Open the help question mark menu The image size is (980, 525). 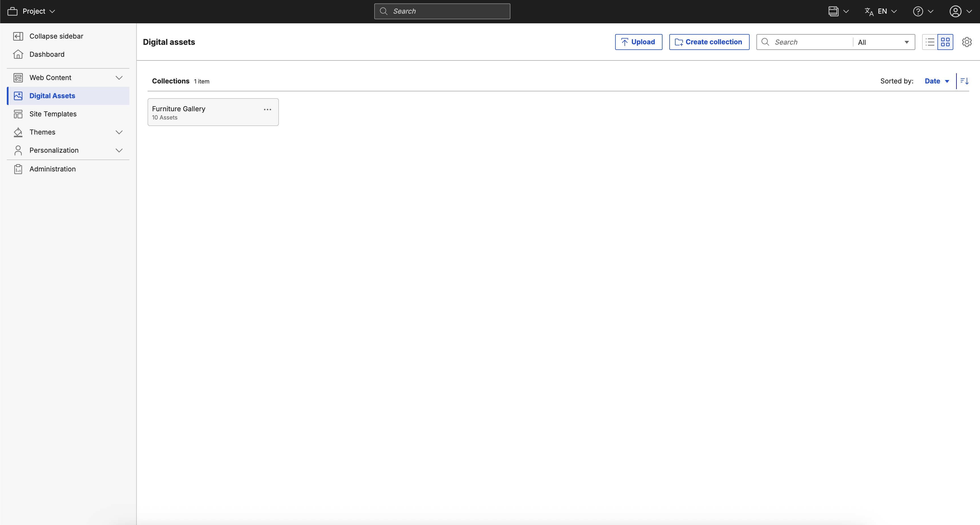pos(918,11)
